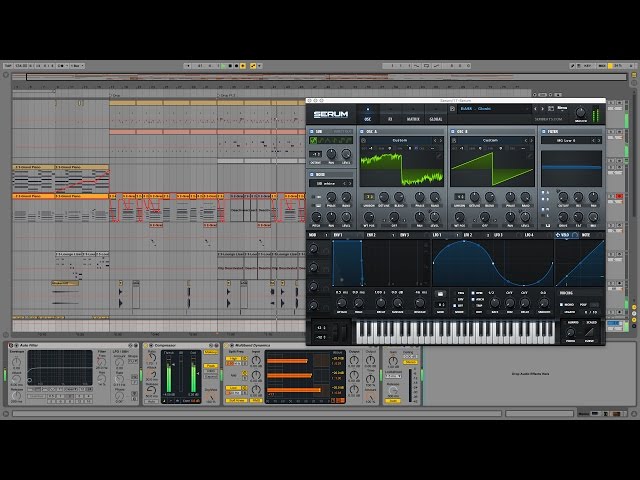Stop playback in Ableton transport
Viewport: 640px width, 480px height.
click(x=230, y=65)
